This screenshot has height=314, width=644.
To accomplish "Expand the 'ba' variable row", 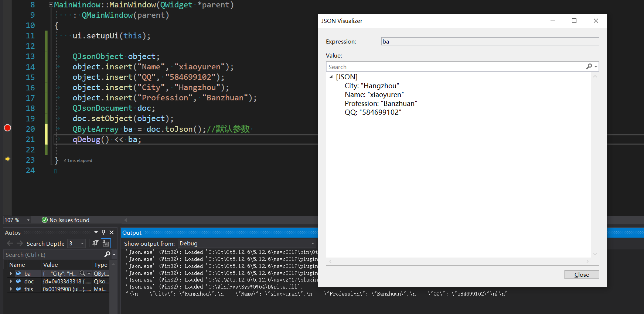I will [11, 273].
